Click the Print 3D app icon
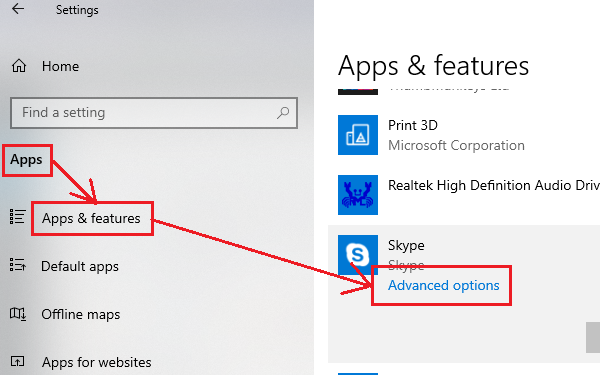600x375 pixels. click(358, 135)
